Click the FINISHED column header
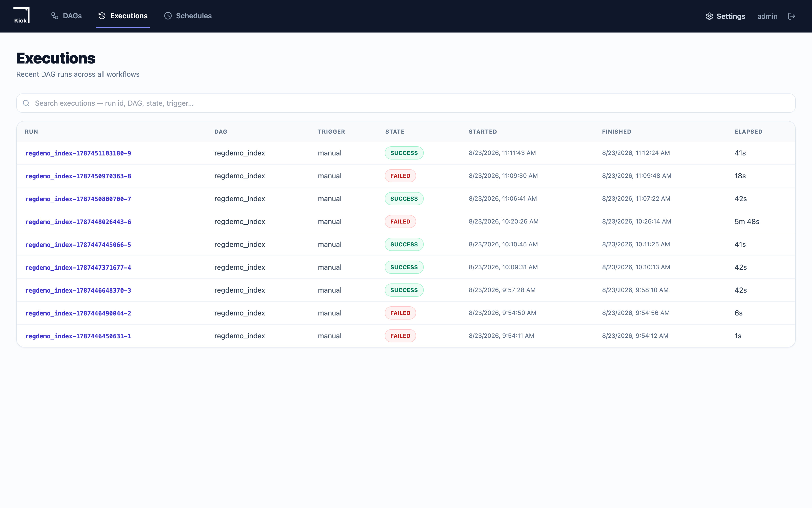Viewport: 812px width, 508px height. click(616, 132)
